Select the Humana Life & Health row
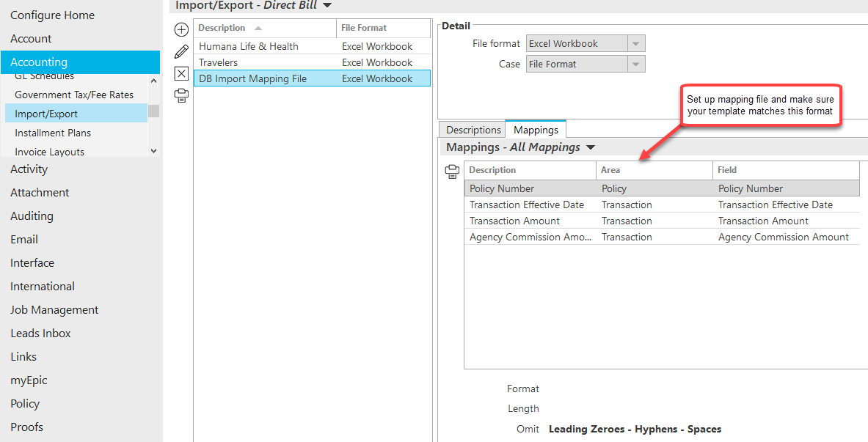The image size is (868, 442). point(313,46)
